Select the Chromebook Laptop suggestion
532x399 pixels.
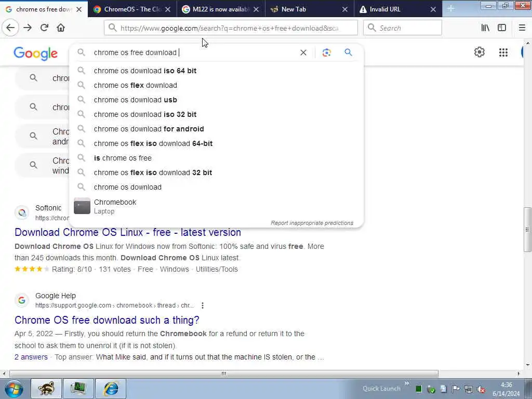[x=217, y=206]
